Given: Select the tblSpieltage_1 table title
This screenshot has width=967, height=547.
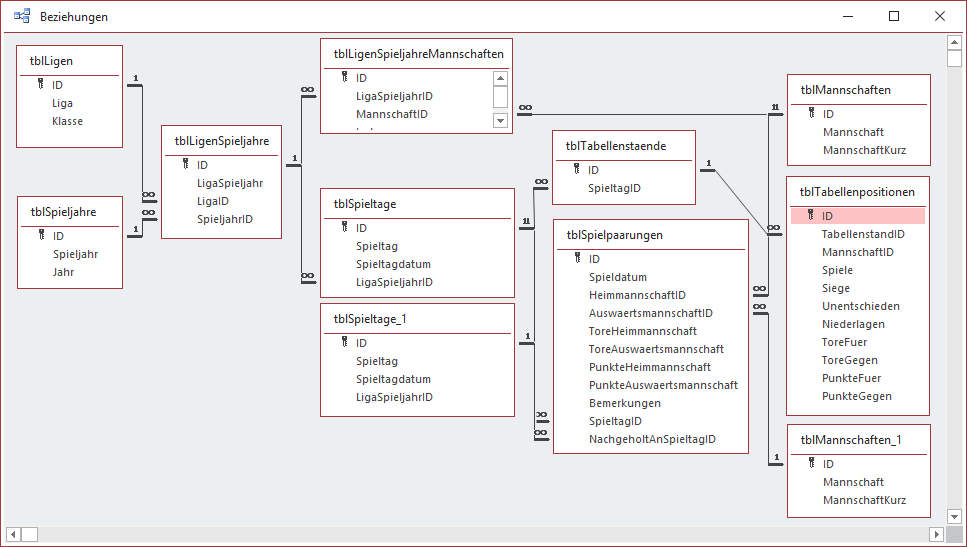Looking at the screenshot, I should point(370,319).
